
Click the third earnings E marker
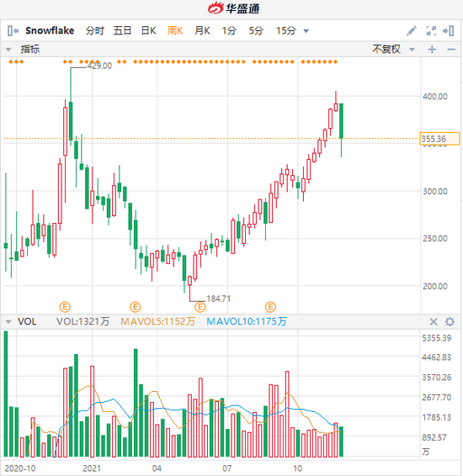click(200, 307)
